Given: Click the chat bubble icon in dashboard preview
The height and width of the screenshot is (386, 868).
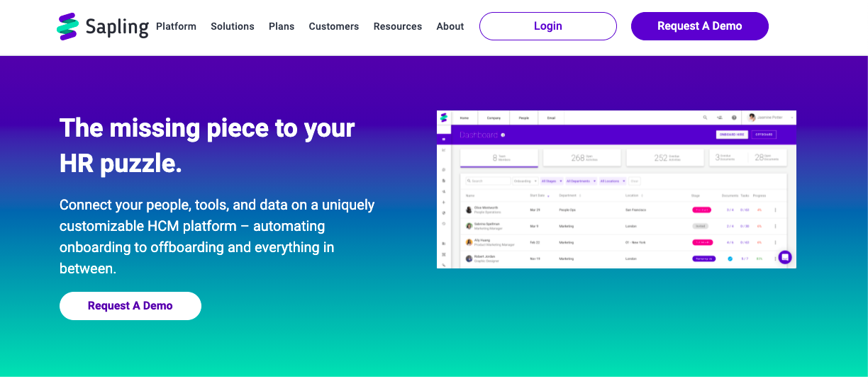Looking at the screenshot, I should pos(785,257).
